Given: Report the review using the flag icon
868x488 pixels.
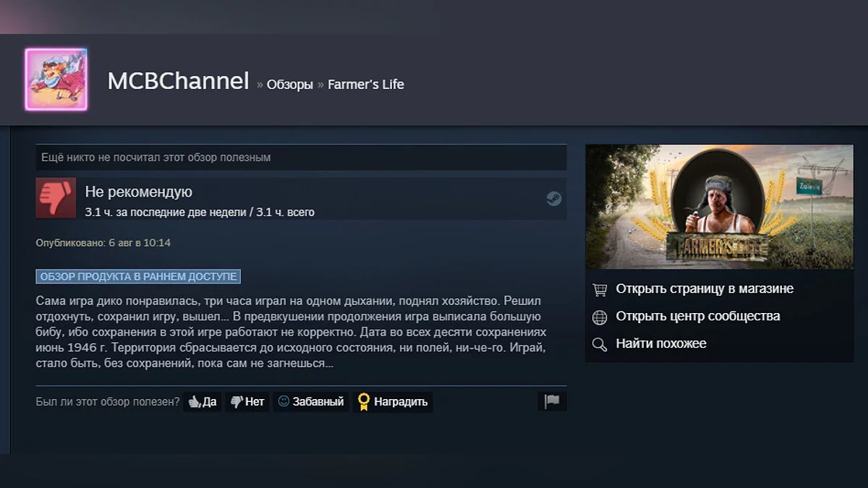Looking at the screenshot, I should click(552, 401).
